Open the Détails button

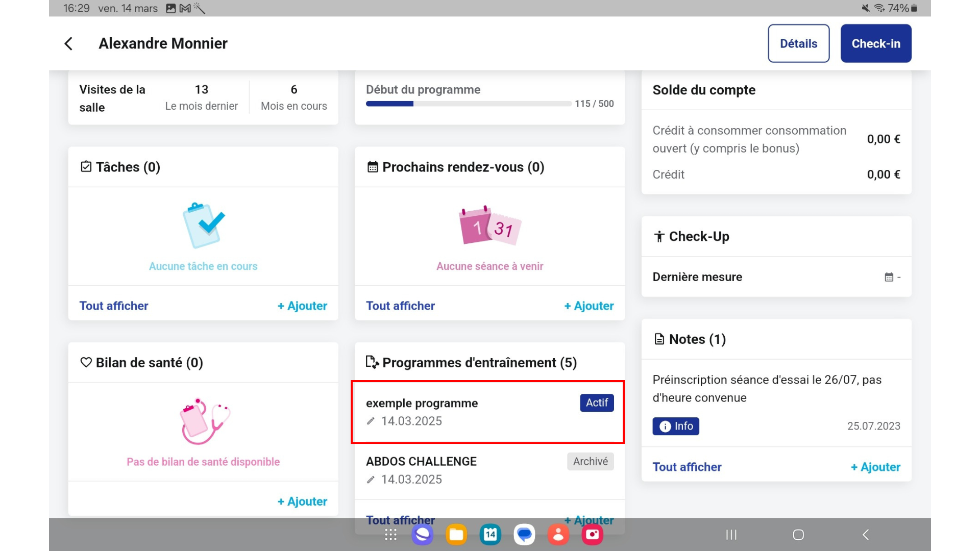pyautogui.click(x=798, y=43)
